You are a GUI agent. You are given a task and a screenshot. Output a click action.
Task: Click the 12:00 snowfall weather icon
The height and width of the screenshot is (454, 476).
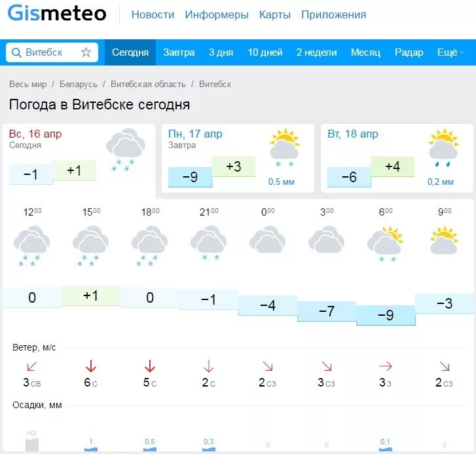click(x=31, y=246)
